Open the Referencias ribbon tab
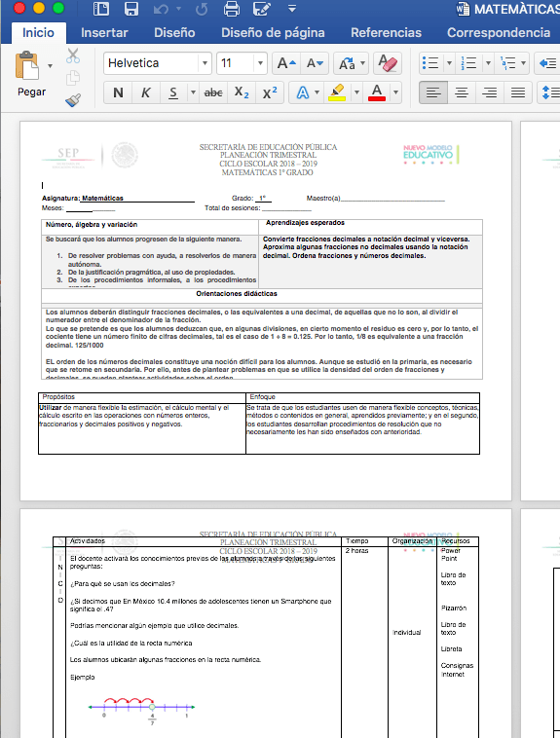Screen dimensions: 560x738 coord(386,32)
